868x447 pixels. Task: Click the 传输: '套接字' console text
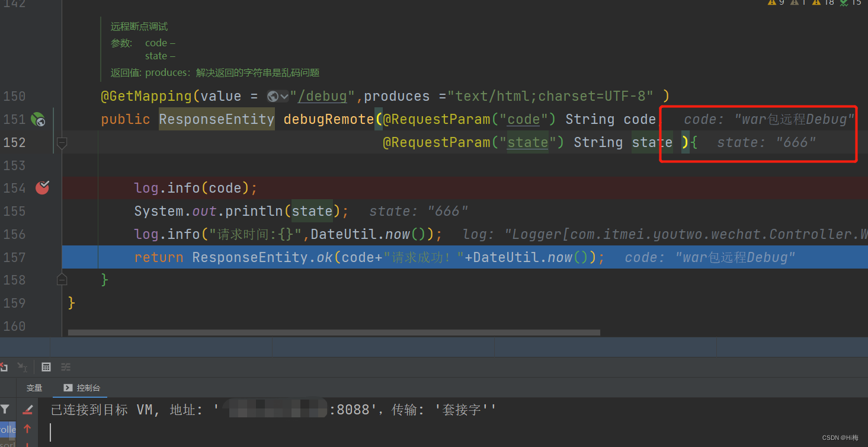pyautogui.click(x=444, y=410)
